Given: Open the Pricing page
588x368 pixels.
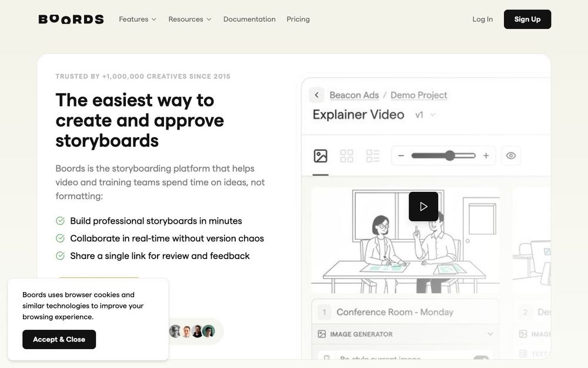Looking at the screenshot, I should tap(298, 19).
